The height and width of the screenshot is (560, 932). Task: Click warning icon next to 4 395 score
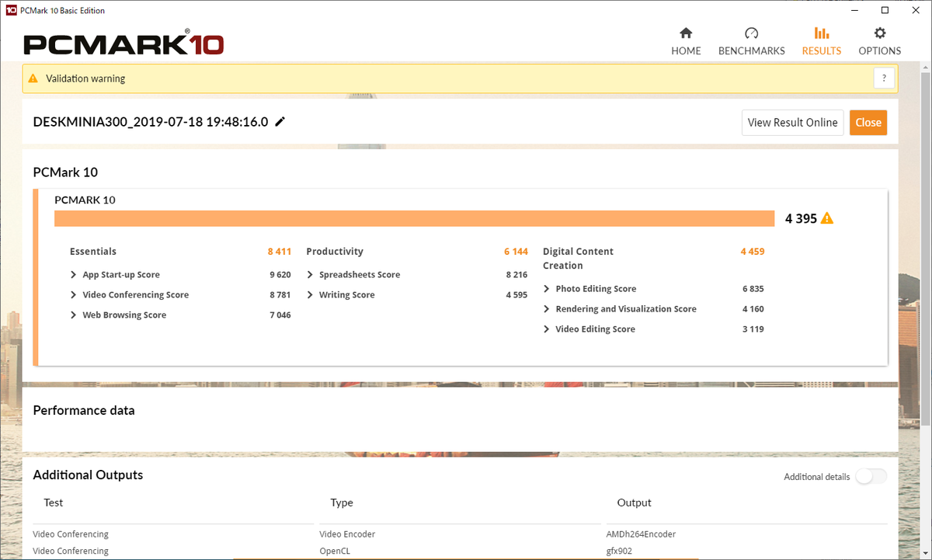tap(827, 218)
